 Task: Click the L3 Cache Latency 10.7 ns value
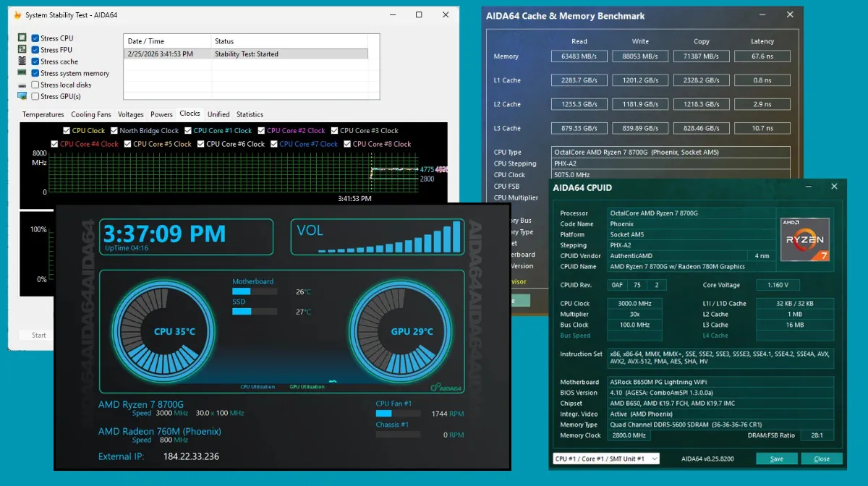tap(762, 128)
